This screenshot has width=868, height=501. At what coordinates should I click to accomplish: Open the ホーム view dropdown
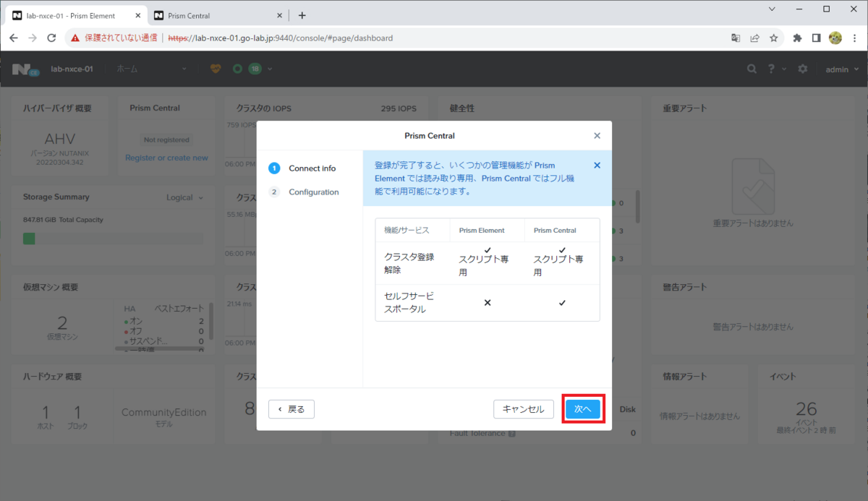[151, 69]
